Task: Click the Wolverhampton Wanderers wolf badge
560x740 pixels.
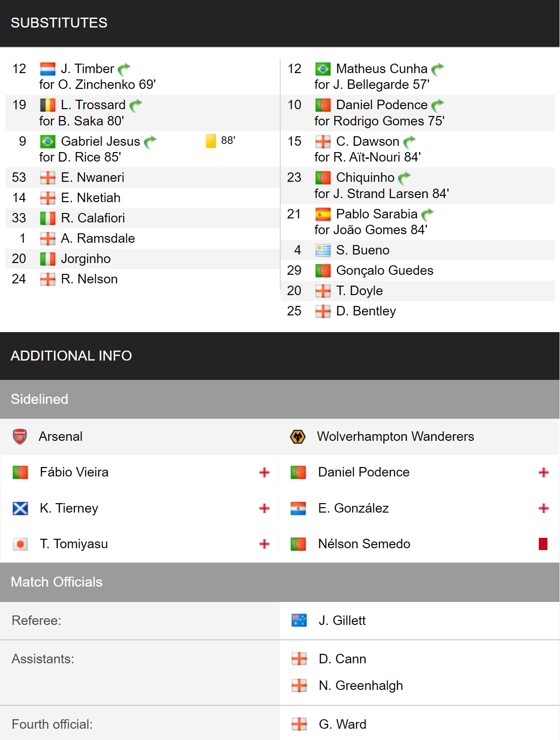Action: pos(298,436)
